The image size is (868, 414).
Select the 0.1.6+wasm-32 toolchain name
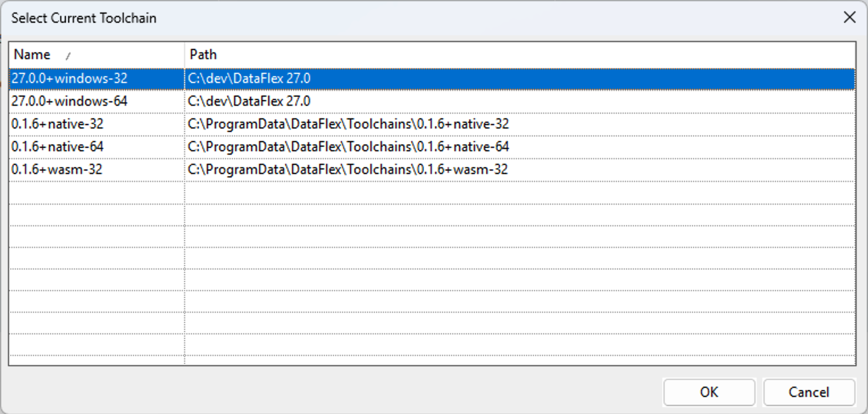57,169
